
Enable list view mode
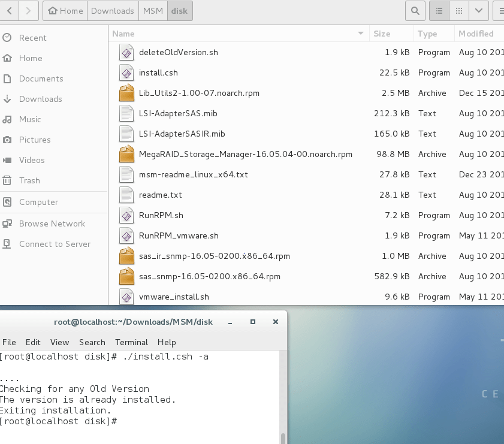(x=439, y=10)
